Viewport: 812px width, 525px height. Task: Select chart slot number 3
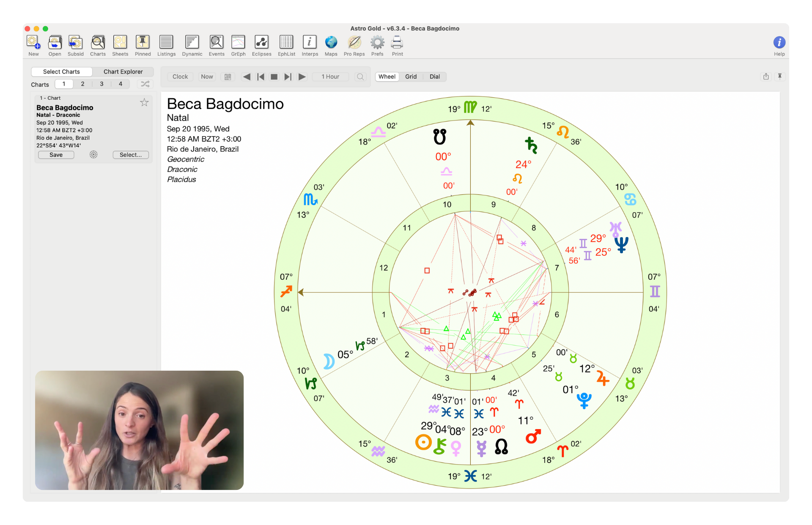101,84
